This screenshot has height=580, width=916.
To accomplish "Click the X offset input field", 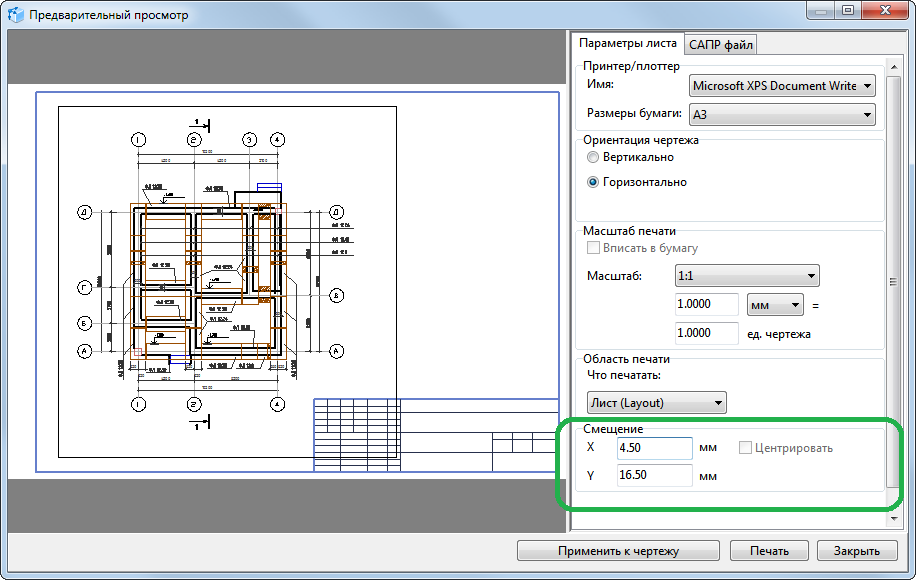I will [654, 448].
